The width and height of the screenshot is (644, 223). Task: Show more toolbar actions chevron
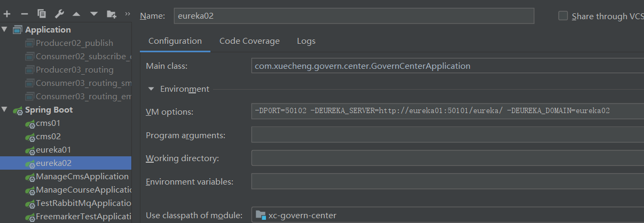127,14
